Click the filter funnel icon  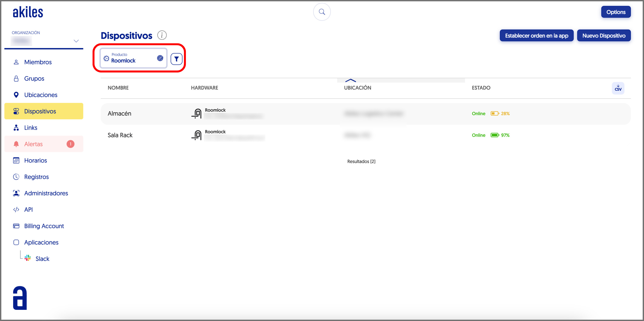pyautogui.click(x=176, y=59)
